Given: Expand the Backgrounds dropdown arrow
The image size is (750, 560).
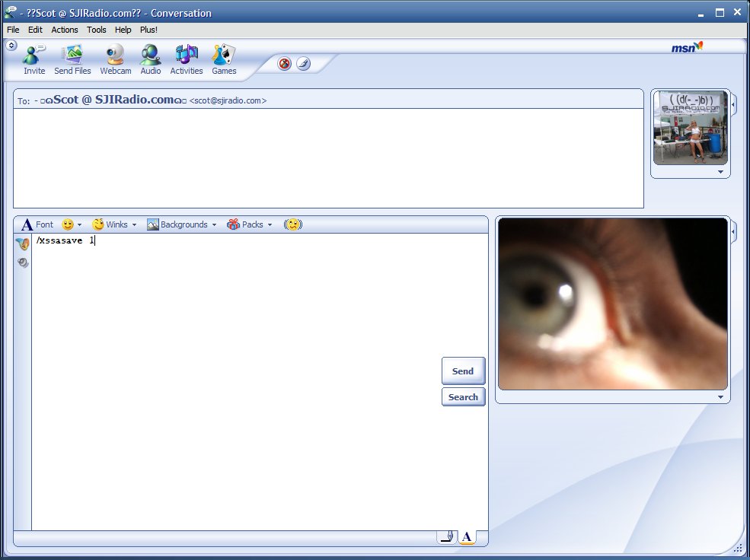Looking at the screenshot, I should click(x=214, y=224).
